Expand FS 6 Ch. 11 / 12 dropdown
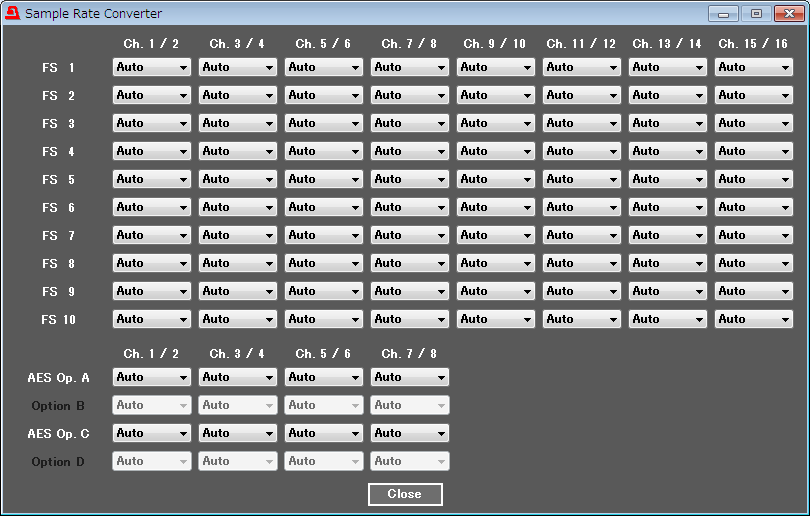This screenshot has height=516, width=810. 581,207
